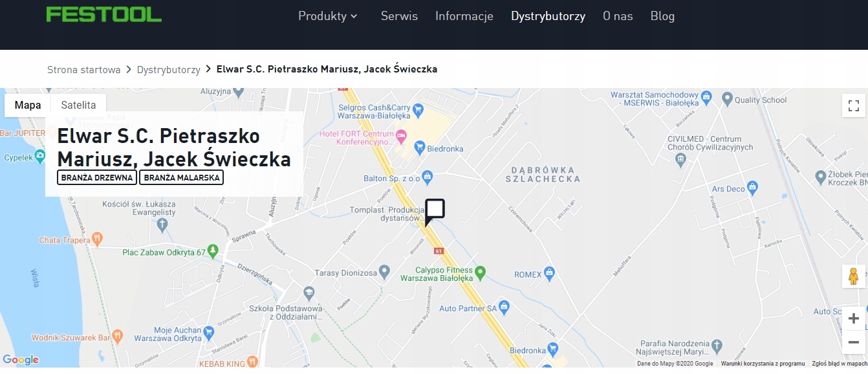The width and height of the screenshot is (868, 374).
Task: Click the Branża Malarska tag
Action: click(x=182, y=177)
